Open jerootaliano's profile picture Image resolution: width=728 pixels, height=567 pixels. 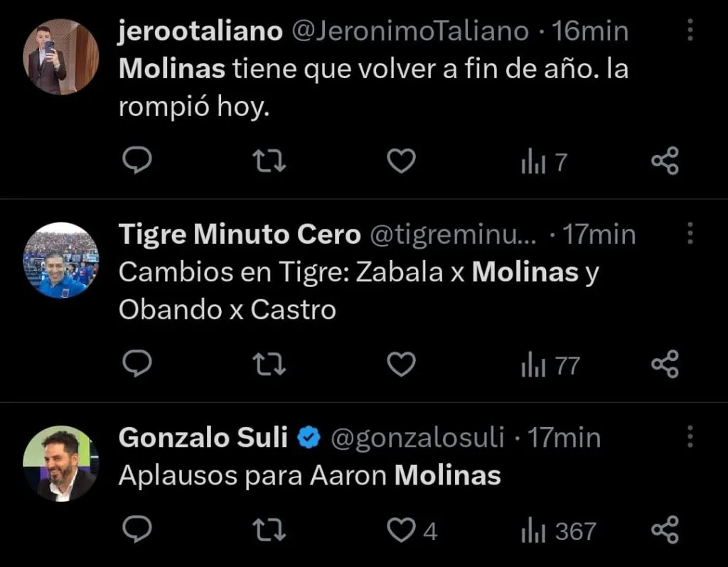[60, 56]
